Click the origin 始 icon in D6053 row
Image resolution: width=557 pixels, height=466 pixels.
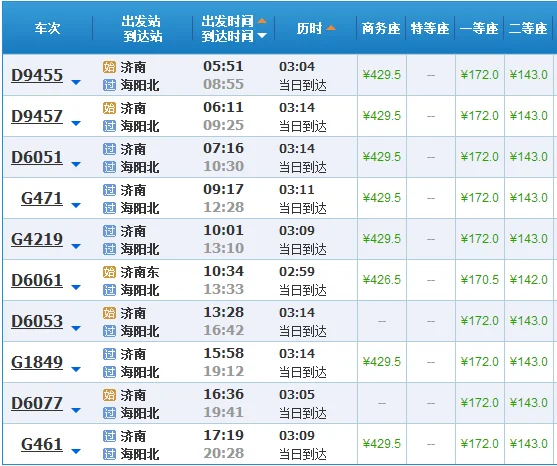[x=109, y=313]
